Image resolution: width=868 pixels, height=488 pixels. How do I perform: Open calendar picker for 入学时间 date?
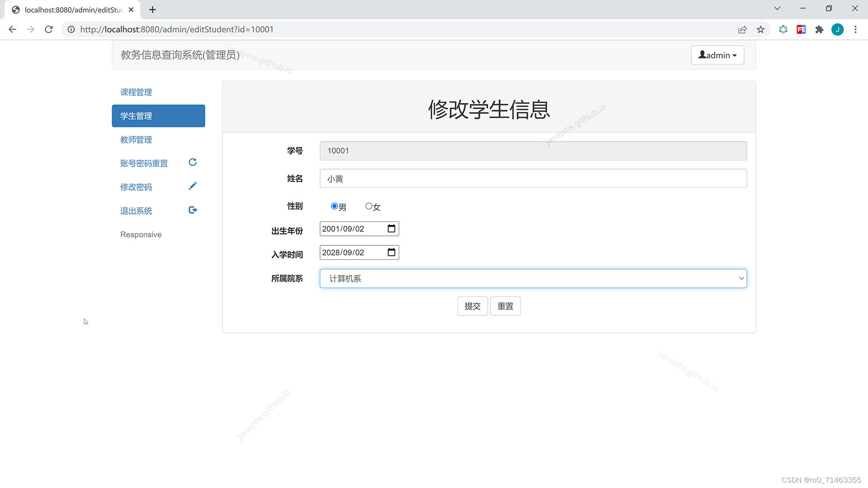pyautogui.click(x=392, y=252)
